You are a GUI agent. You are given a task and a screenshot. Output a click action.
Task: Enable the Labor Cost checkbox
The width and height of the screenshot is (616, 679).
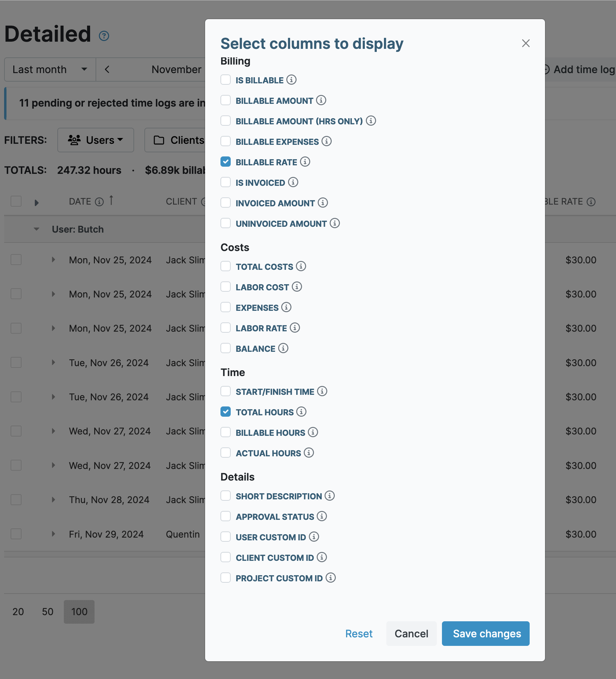click(225, 287)
